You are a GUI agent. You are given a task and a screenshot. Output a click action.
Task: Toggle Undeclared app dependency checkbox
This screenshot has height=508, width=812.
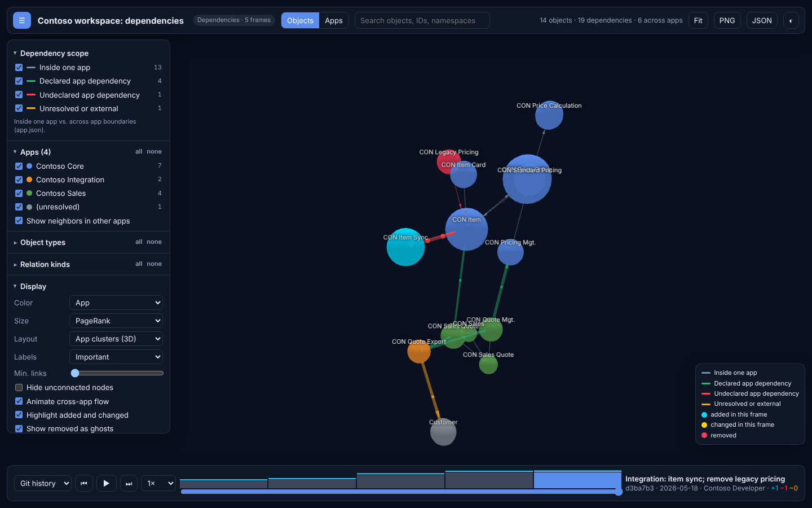[19, 95]
